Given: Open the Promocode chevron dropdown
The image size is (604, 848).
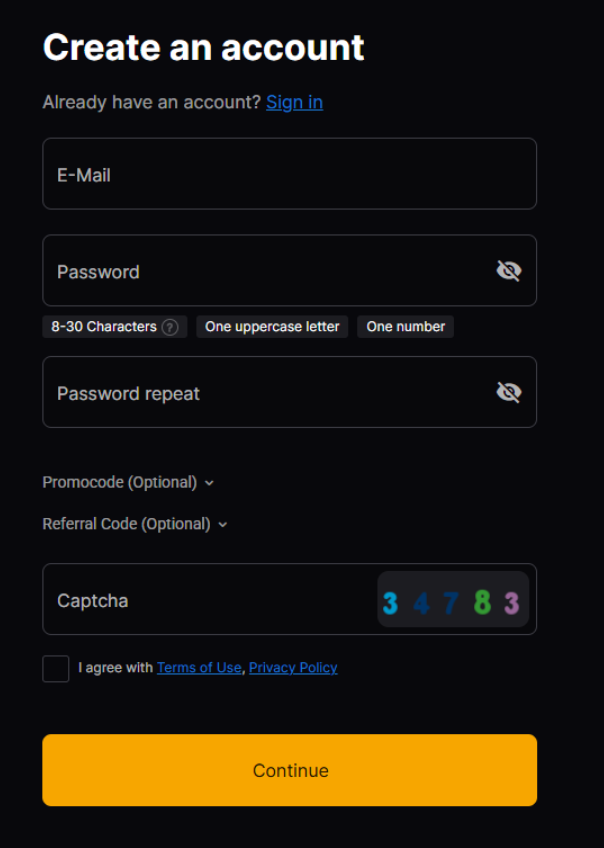Looking at the screenshot, I should tap(209, 482).
